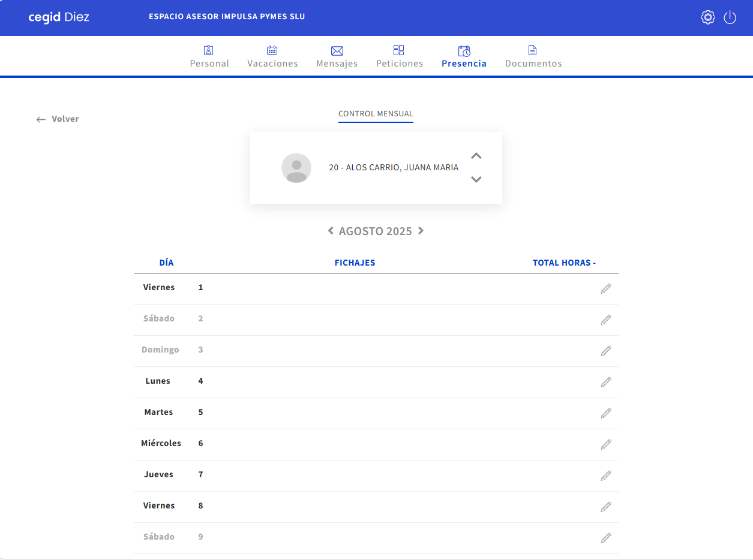The image size is (753, 560).
Task: Click the Volver back link
Action: tap(58, 119)
